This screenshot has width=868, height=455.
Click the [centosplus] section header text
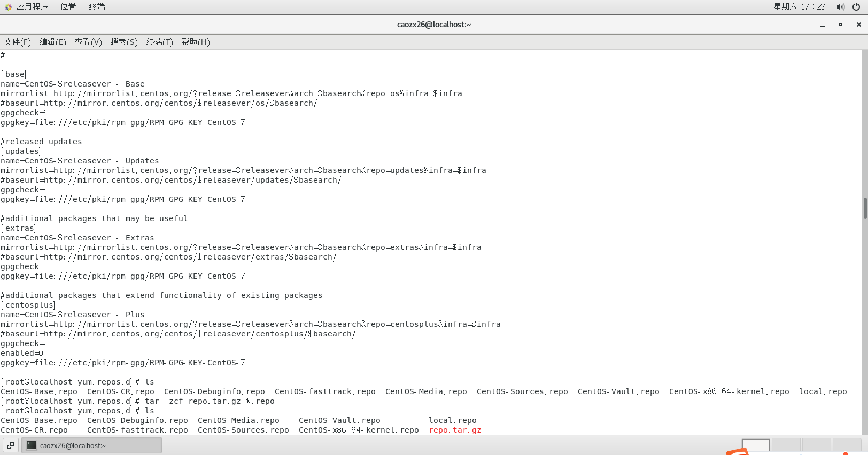tap(28, 305)
